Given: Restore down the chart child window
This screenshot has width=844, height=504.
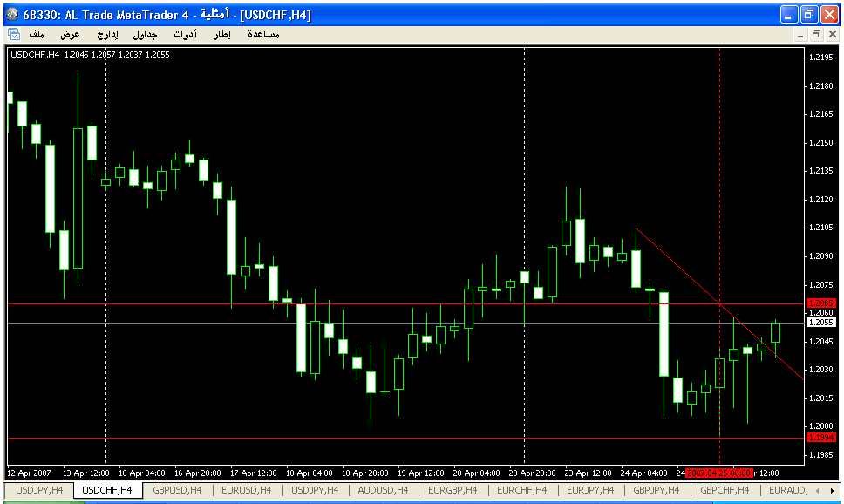Looking at the screenshot, I should (816, 35).
